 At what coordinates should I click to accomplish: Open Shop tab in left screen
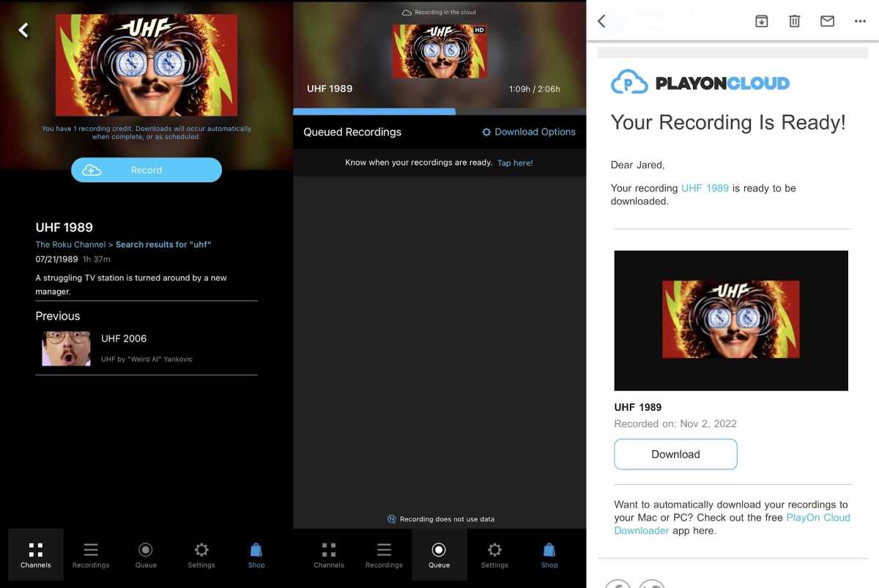pyautogui.click(x=256, y=556)
